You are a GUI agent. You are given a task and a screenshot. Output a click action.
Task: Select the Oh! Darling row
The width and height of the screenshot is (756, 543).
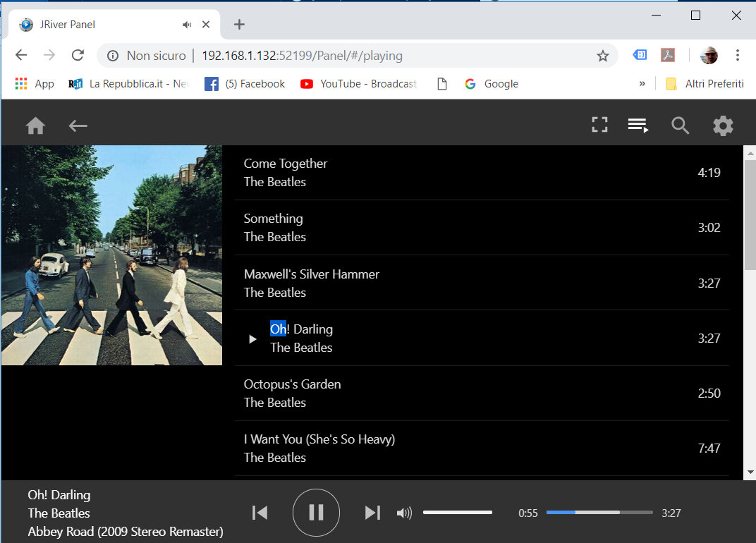pos(482,338)
